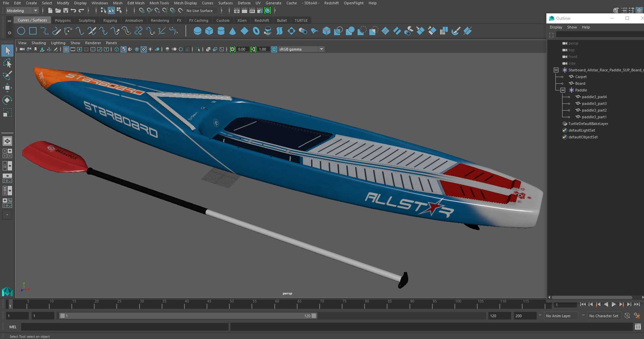Open the sRGB gamma view transform dropdown
The height and width of the screenshot is (339, 644).
(x=301, y=49)
